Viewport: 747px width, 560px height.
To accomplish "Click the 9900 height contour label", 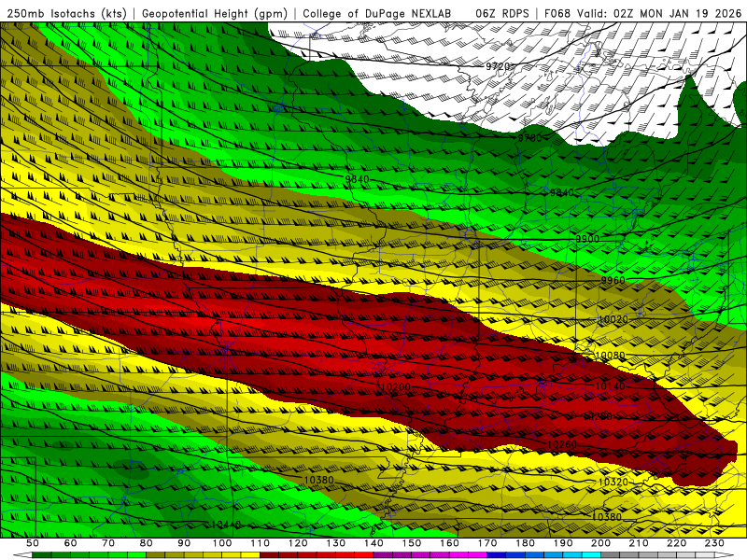I will [x=587, y=239].
